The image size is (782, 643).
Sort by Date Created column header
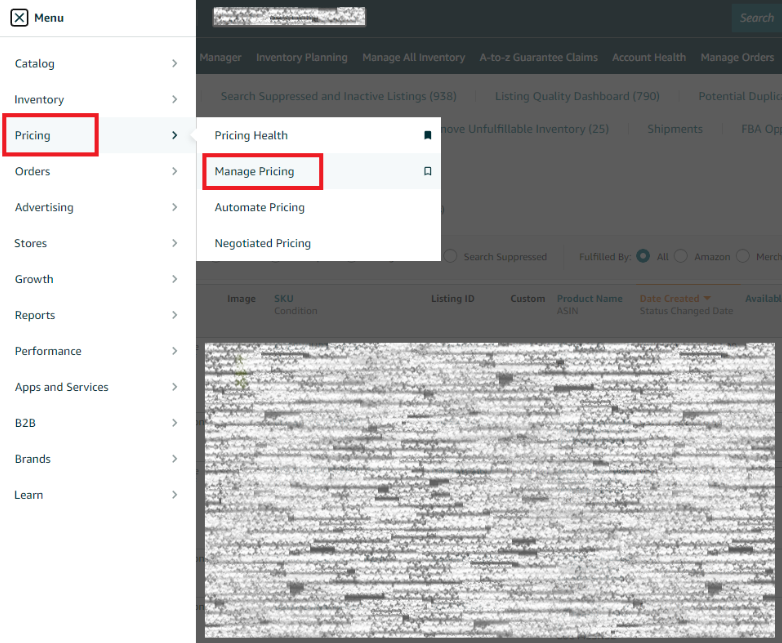click(675, 298)
